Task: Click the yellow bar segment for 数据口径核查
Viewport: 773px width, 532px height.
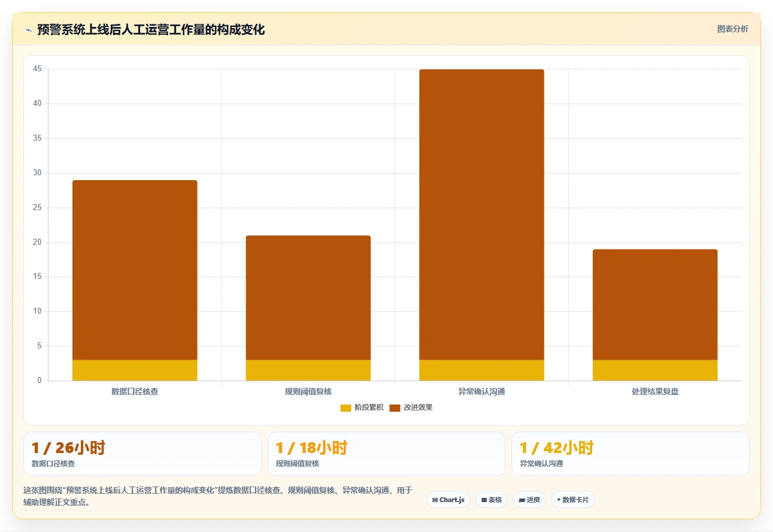Action: (135, 370)
